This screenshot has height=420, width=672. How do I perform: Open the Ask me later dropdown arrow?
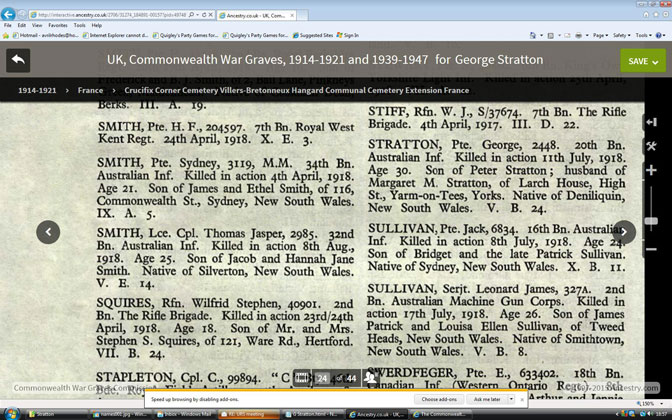pyautogui.click(x=511, y=399)
